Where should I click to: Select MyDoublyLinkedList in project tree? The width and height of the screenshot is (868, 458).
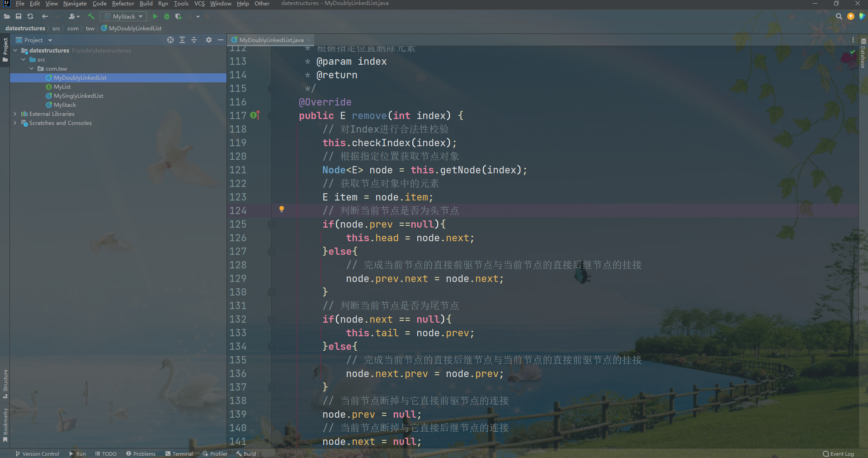(x=118, y=78)
